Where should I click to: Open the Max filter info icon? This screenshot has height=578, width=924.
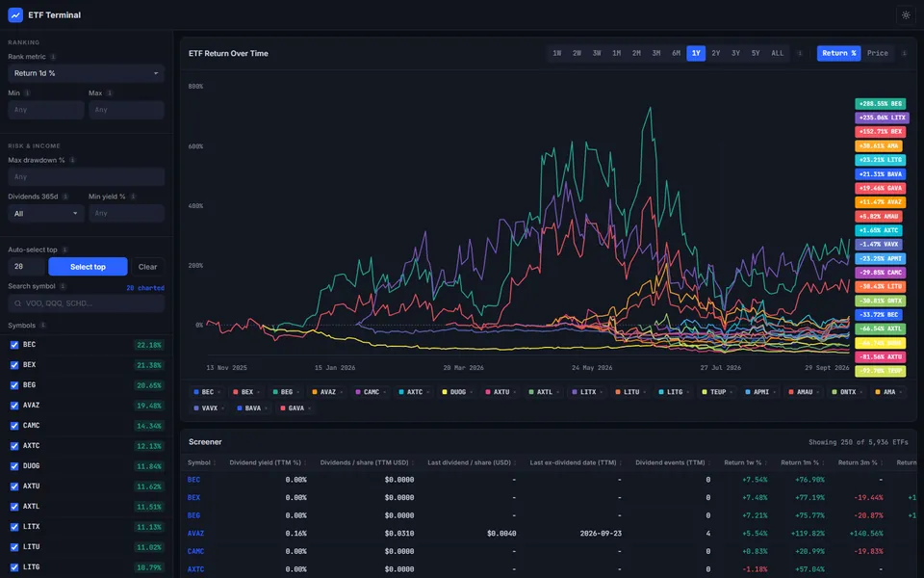(110, 93)
